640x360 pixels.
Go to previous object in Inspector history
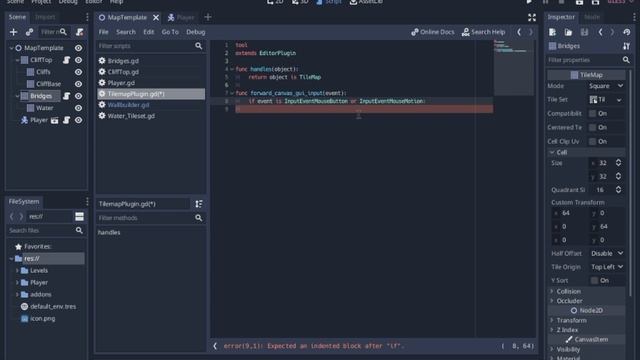click(x=600, y=32)
